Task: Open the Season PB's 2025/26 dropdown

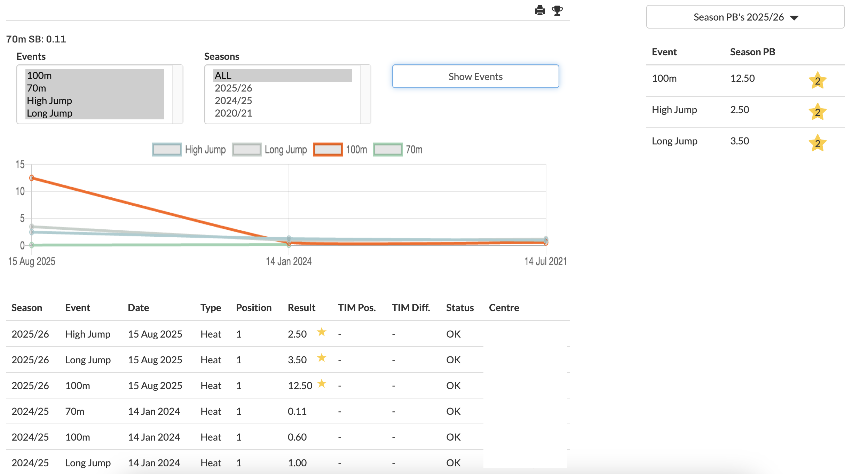Action: [745, 17]
